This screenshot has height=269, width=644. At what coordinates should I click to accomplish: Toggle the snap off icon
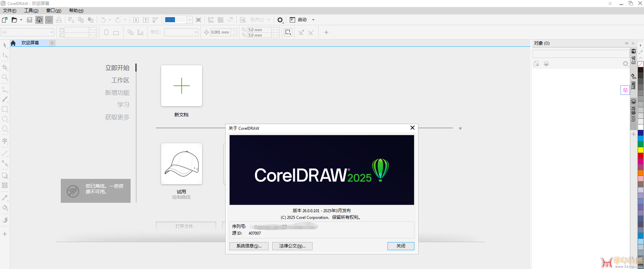(x=243, y=20)
